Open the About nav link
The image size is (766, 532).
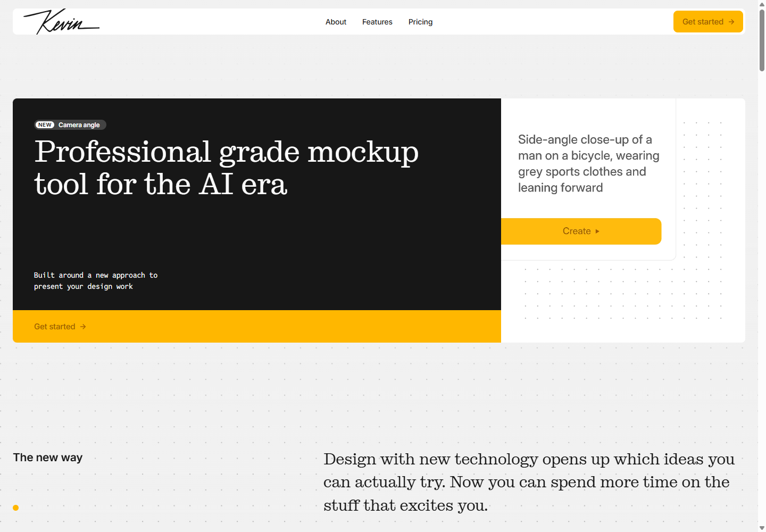[336, 22]
